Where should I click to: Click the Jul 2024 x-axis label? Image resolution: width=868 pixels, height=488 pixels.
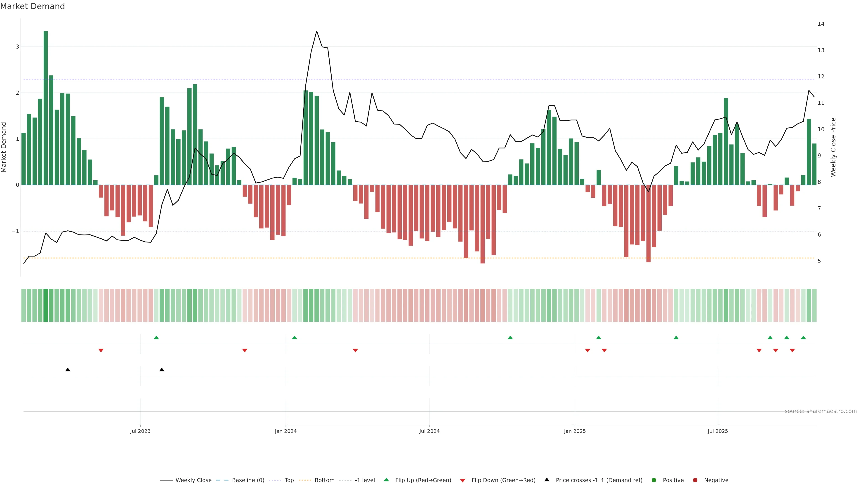(429, 431)
